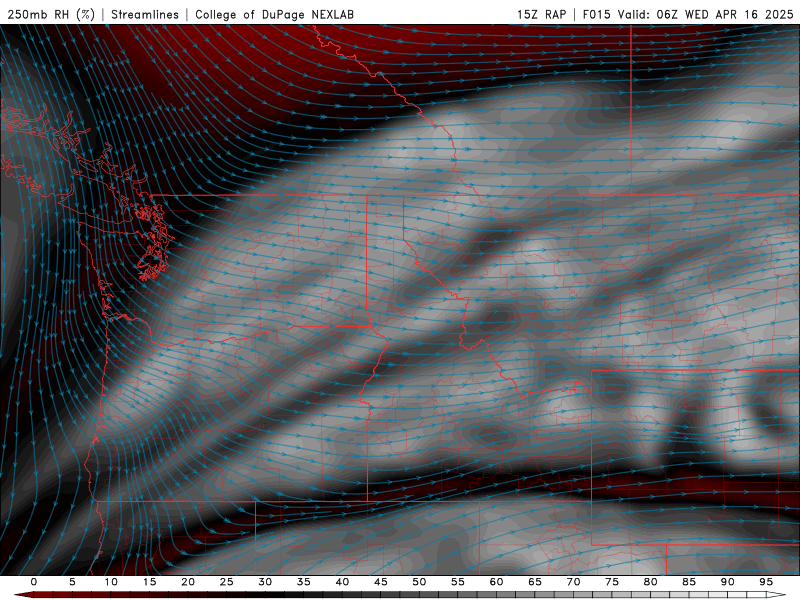Click the '90' value on the color scale
The width and height of the screenshot is (800, 600).
click(728, 582)
